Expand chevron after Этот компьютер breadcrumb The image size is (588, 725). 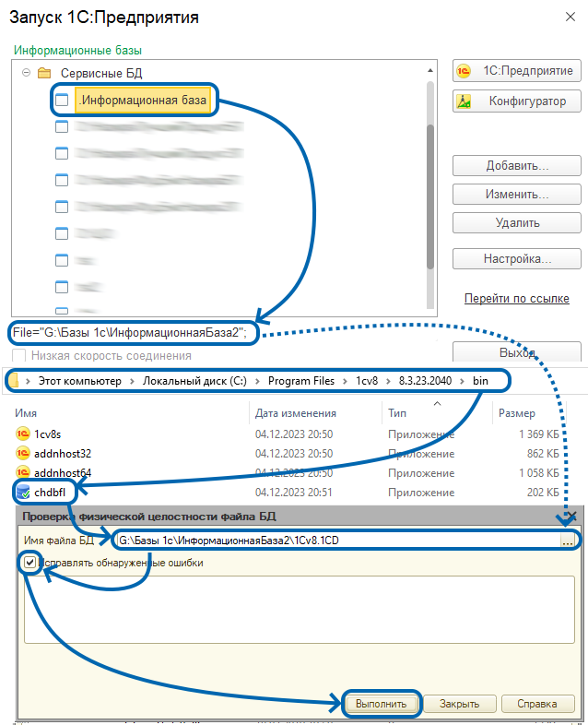[132, 381]
